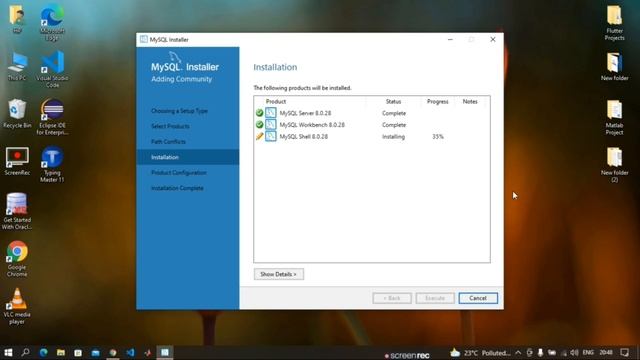
Task: Click the pencil icon beside MySQL Shell
Action: click(259, 136)
